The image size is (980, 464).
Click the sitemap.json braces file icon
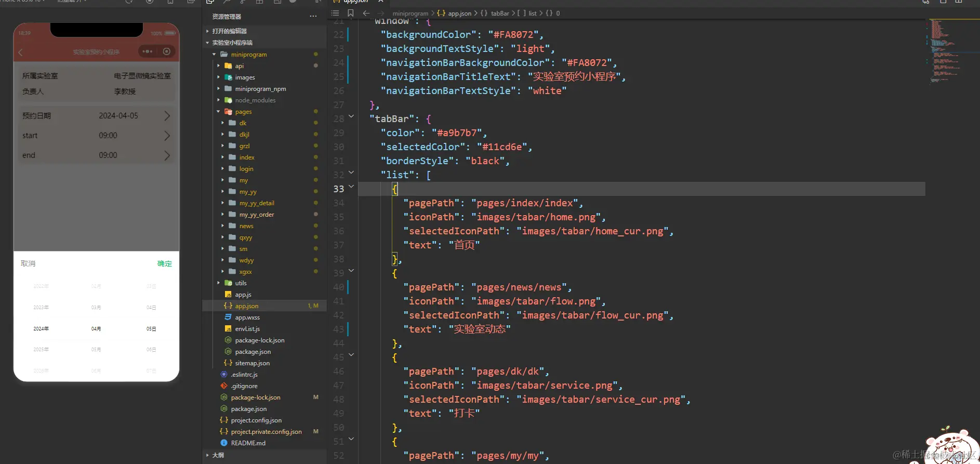228,363
